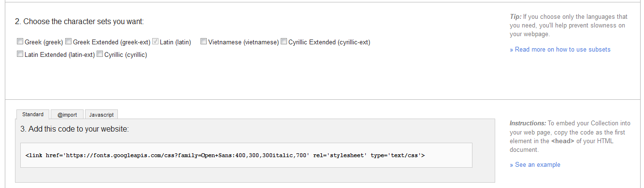The height and width of the screenshot is (188, 644).
Task: Click the 'Add this code to your website' heading
Action: pyautogui.click(x=74, y=129)
